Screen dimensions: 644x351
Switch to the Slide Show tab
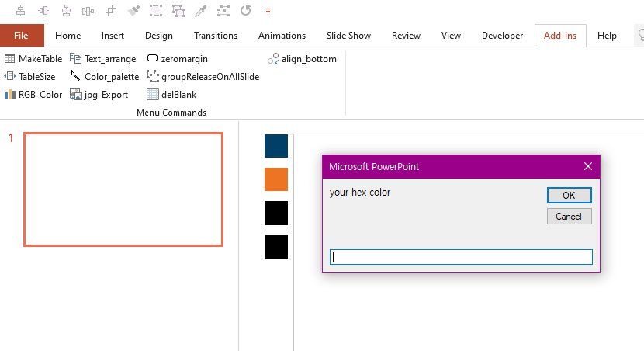pos(348,36)
